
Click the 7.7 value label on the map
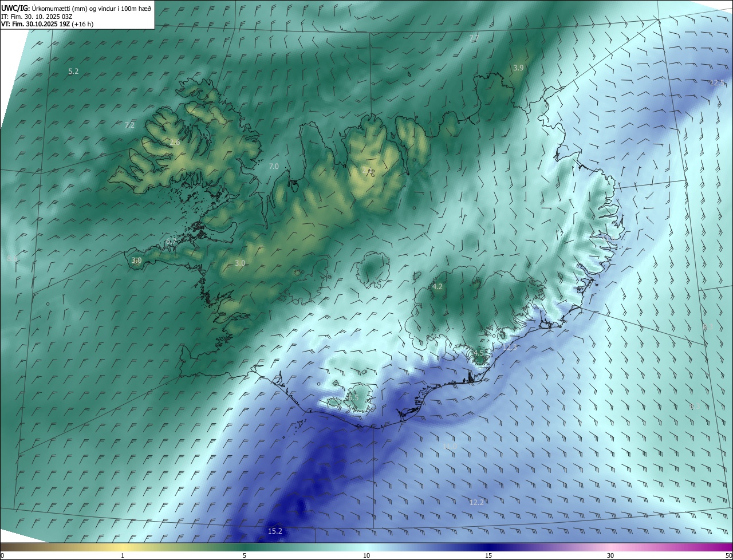474,38
